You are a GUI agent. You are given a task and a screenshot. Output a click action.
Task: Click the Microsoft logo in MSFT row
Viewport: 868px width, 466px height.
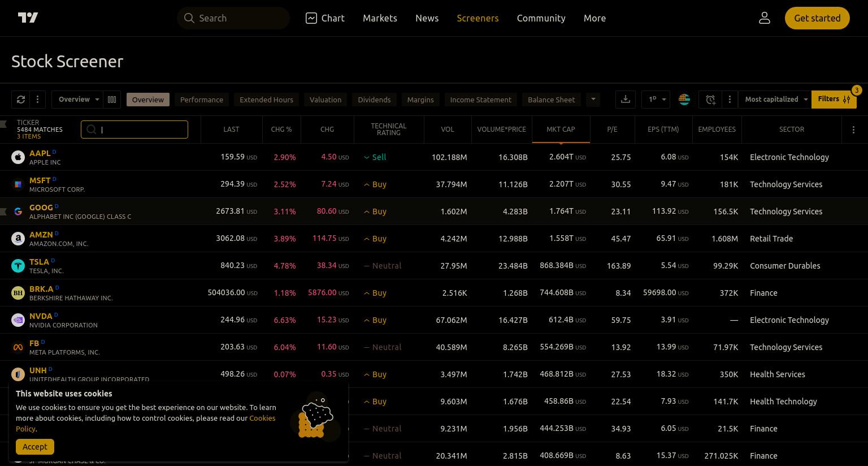pos(18,184)
